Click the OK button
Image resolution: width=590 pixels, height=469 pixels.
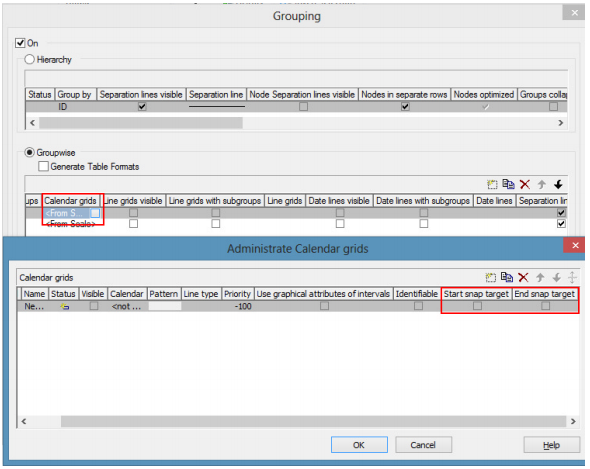[x=359, y=445]
